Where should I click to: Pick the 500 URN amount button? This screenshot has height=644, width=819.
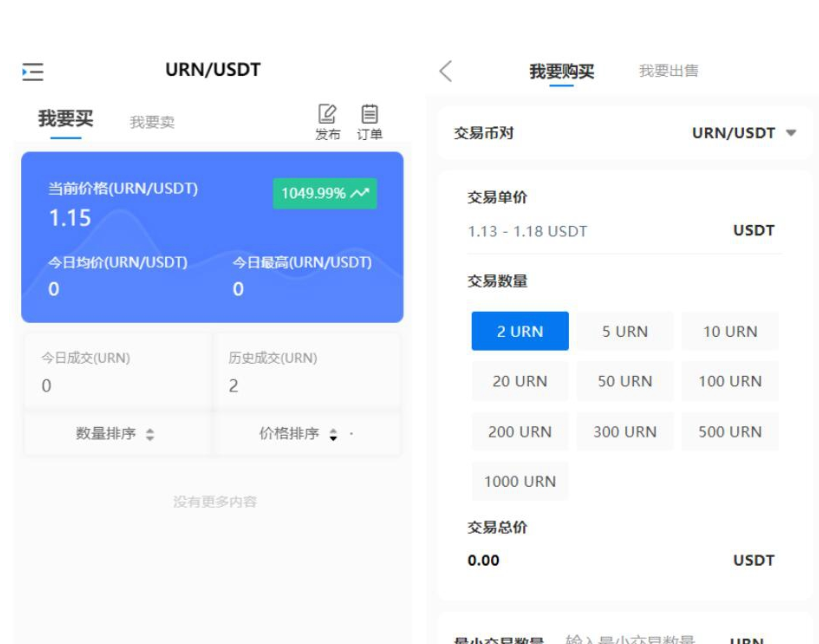729,431
